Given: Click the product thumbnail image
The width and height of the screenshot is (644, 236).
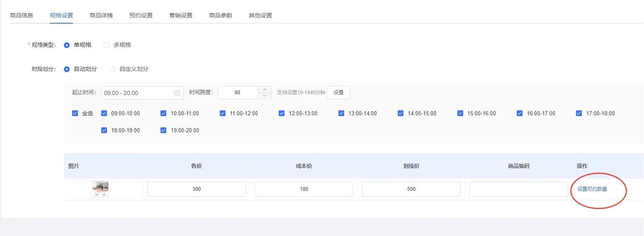Looking at the screenshot, I should [x=100, y=189].
